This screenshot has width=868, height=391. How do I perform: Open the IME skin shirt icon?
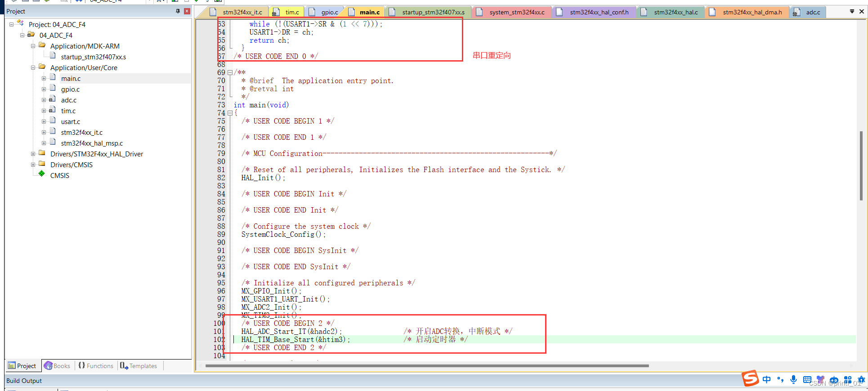(820, 380)
